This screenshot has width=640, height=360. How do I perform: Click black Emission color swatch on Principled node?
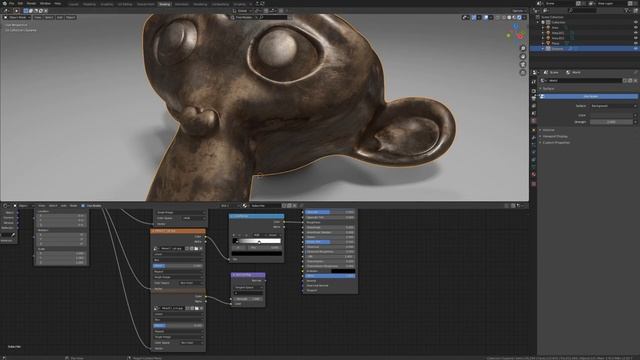coord(343,271)
